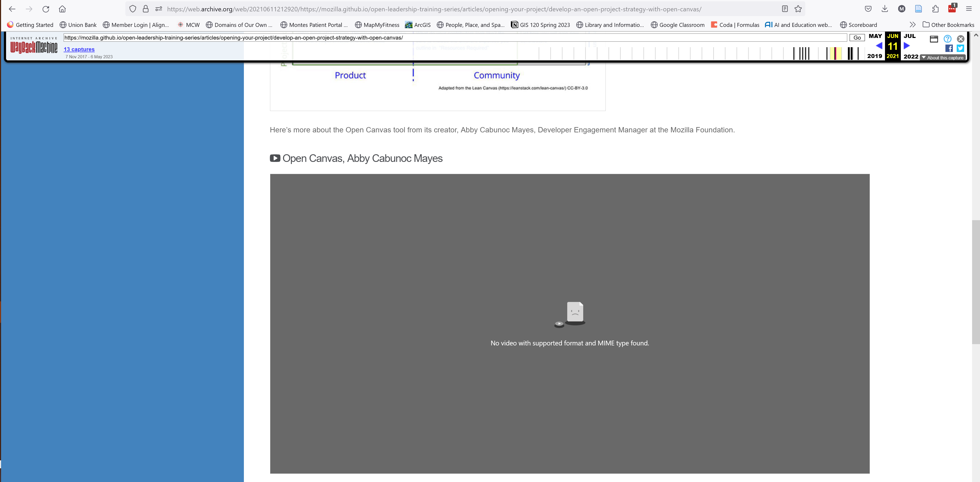This screenshot has height=482, width=980.
Task: Click the blue document extension icon
Action: click(918, 9)
